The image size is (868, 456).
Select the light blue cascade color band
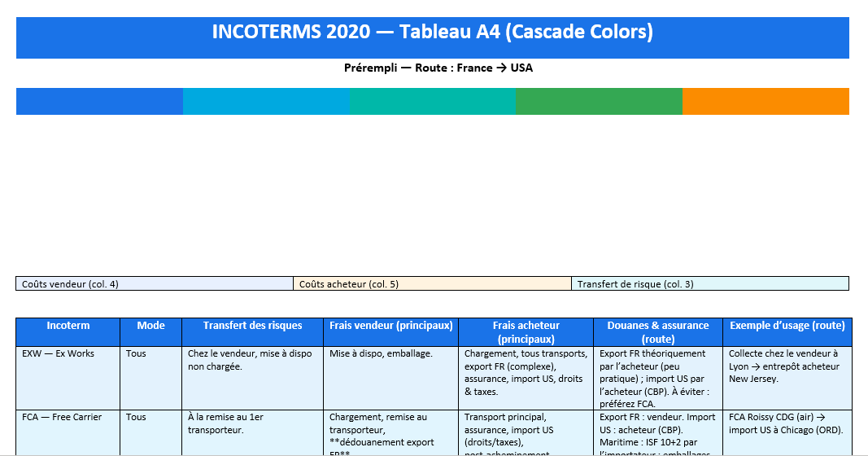tap(266, 101)
